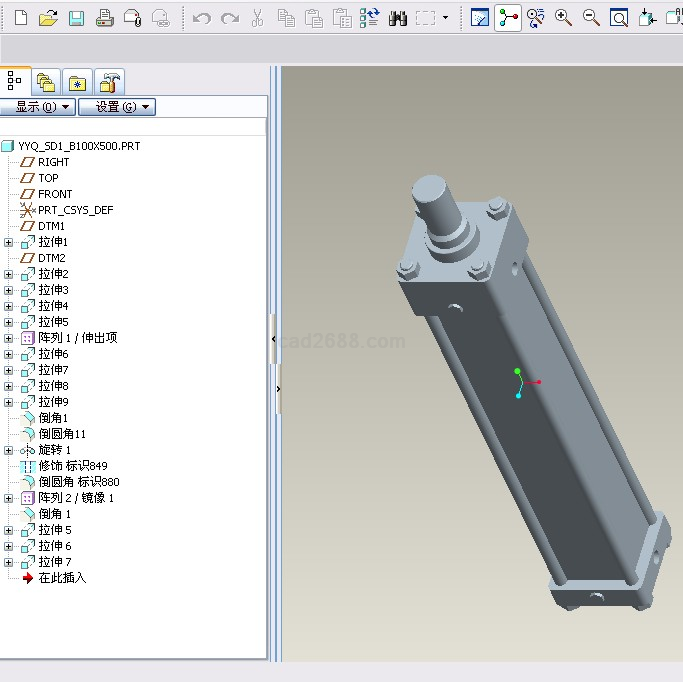Switch to the folder browser tab

45,81
